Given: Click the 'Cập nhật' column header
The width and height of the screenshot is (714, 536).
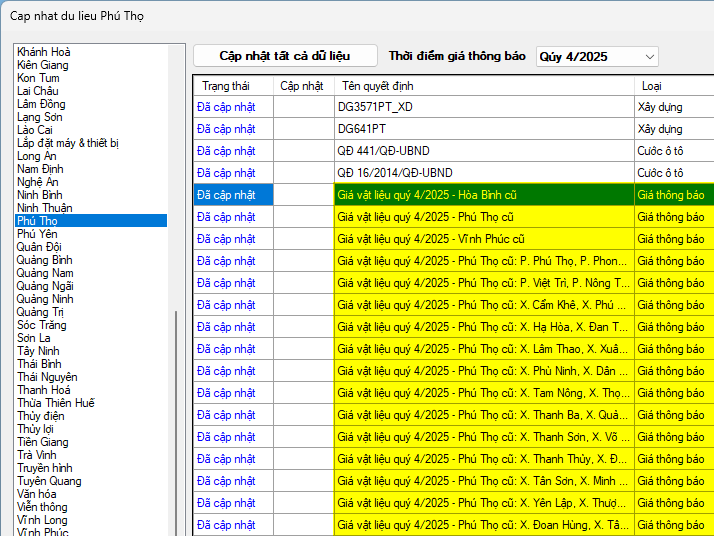Looking at the screenshot, I should point(301,86).
